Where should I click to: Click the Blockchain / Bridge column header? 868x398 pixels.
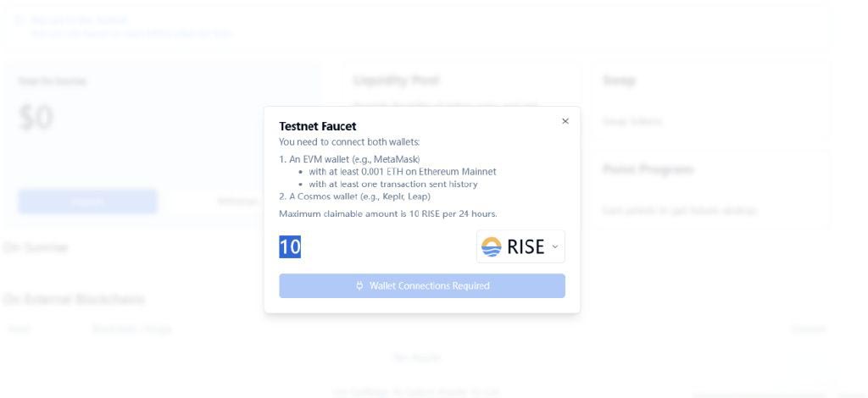tap(131, 329)
